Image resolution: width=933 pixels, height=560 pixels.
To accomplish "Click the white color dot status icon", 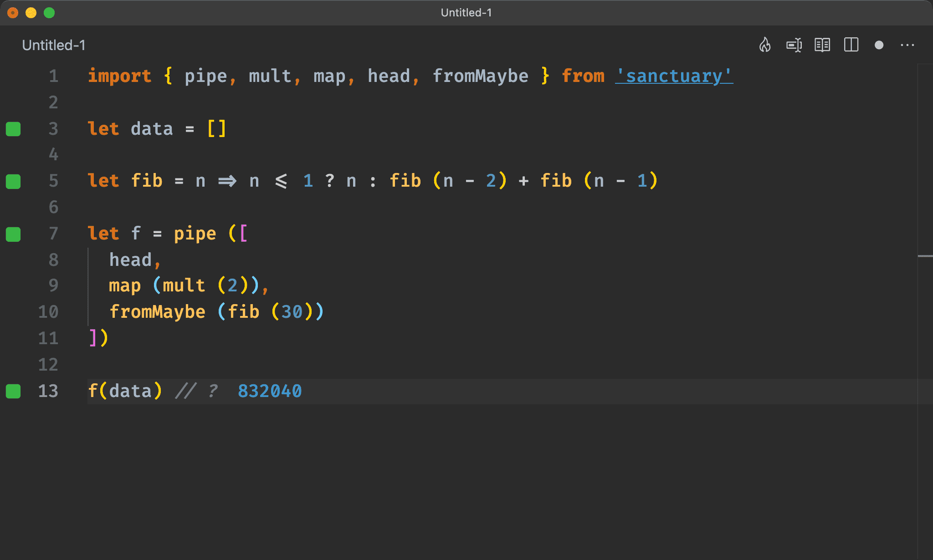I will pos(880,45).
